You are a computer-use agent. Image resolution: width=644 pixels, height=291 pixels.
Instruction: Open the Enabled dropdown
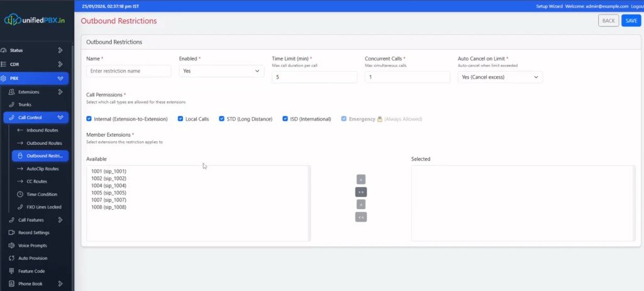point(221,71)
